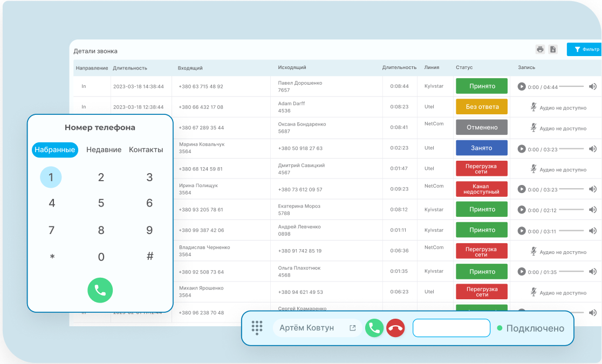Click the Занято status badge
The height and width of the screenshot is (364, 602).
[481, 148]
